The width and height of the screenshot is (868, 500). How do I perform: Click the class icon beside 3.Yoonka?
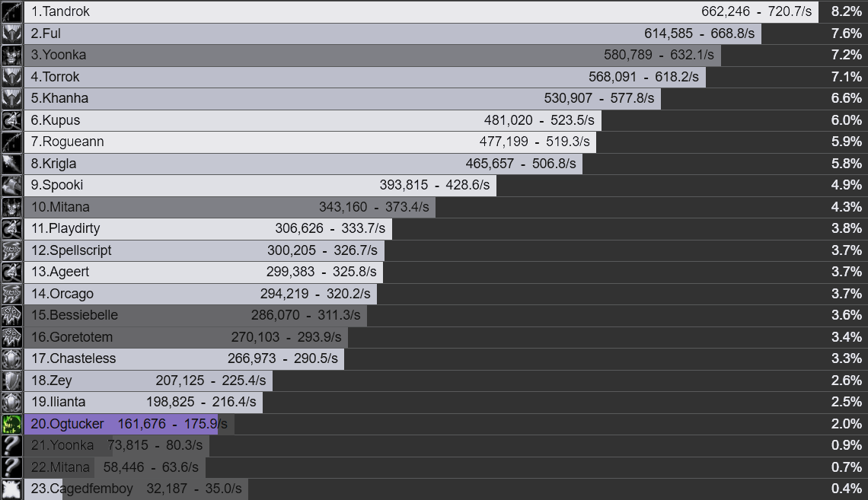click(x=11, y=56)
